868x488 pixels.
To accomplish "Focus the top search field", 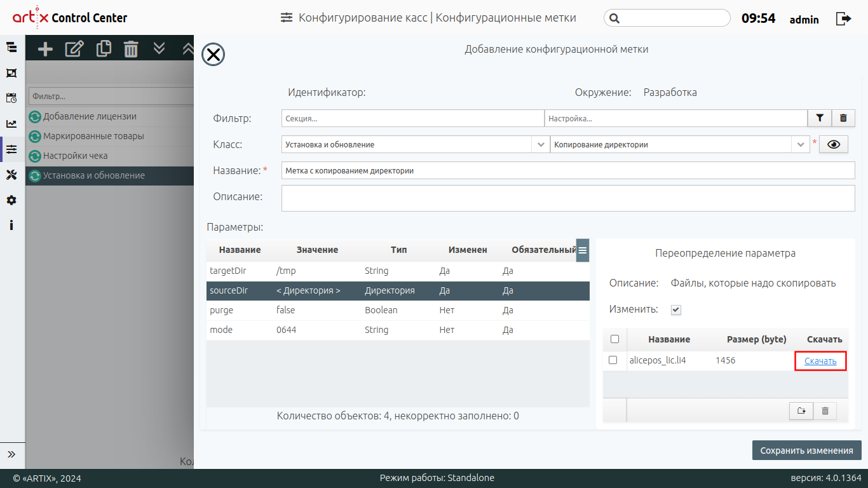I will point(667,18).
